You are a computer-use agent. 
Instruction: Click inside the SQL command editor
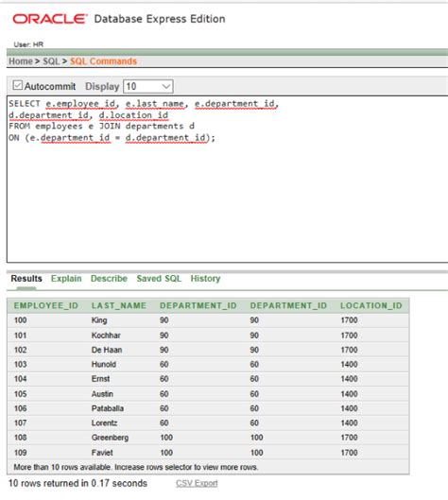pyautogui.click(x=227, y=179)
